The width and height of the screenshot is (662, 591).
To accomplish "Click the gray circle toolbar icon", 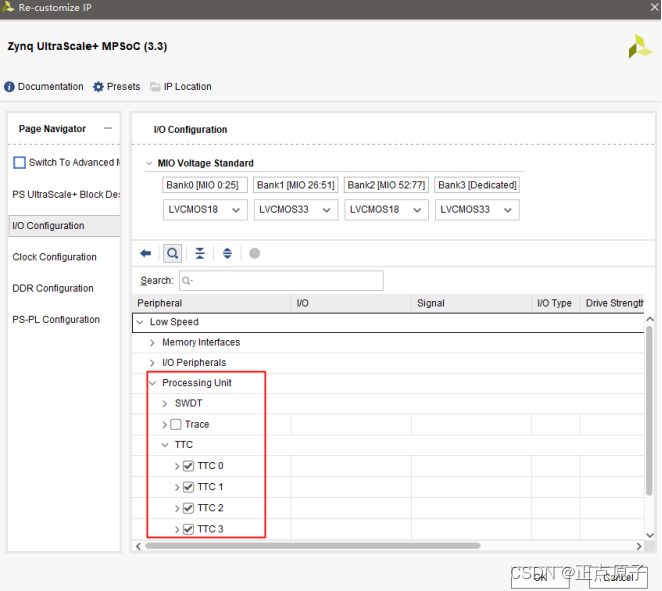I will [x=255, y=253].
